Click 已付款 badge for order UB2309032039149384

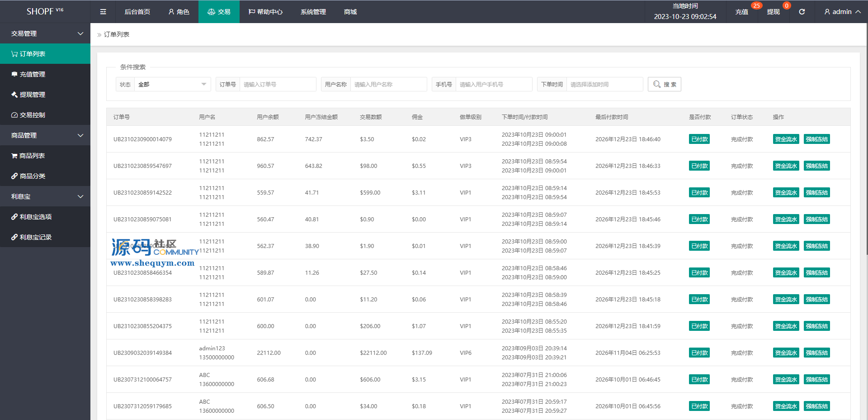pos(699,353)
